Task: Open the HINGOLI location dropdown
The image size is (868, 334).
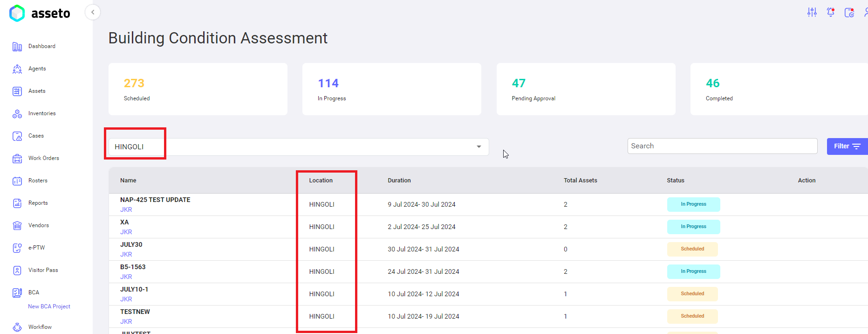Action: 299,147
